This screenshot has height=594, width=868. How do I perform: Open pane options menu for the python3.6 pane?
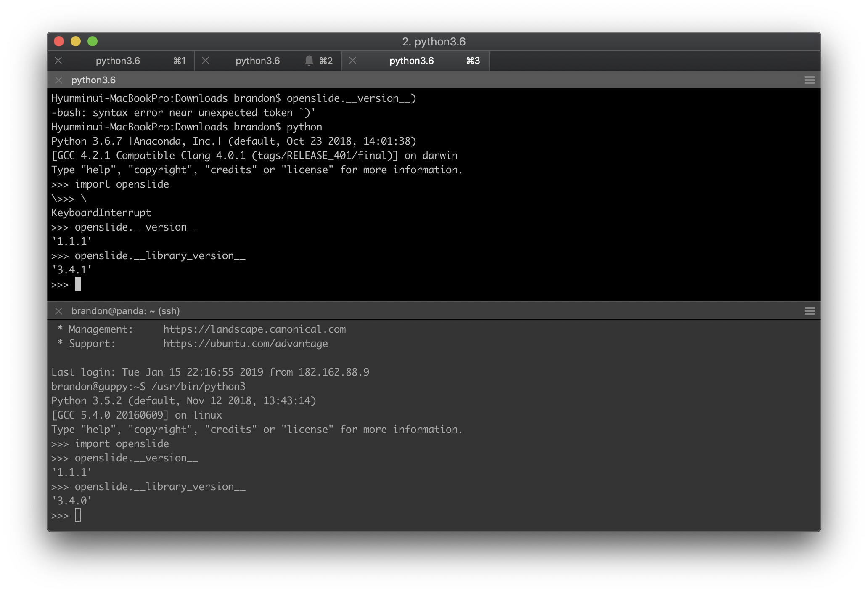810,80
